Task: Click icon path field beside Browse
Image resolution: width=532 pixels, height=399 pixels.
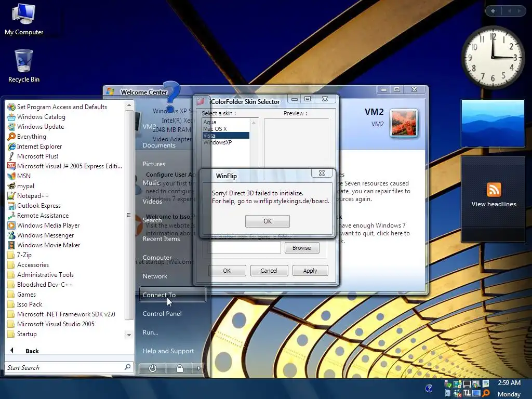Action: click(x=245, y=248)
